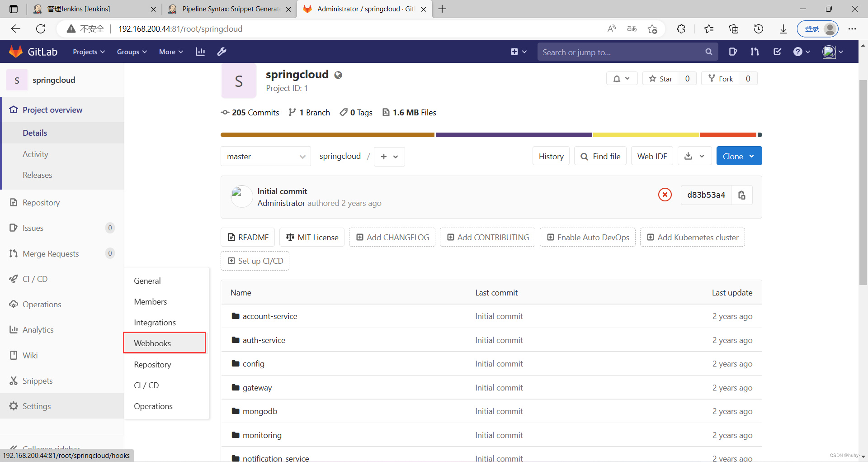Image resolution: width=868 pixels, height=462 pixels.
Task: Click the Set up CI/CD button
Action: click(x=255, y=261)
